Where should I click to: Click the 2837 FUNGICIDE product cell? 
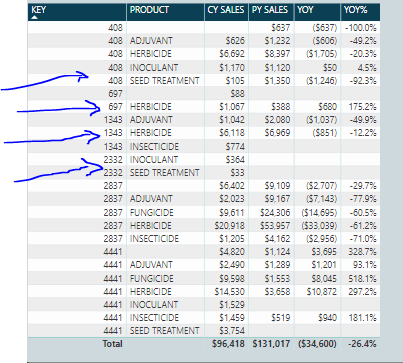point(152,212)
